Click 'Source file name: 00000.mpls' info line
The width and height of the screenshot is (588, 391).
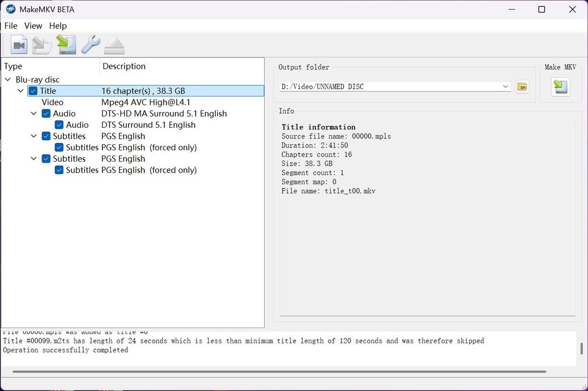(x=336, y=136)
